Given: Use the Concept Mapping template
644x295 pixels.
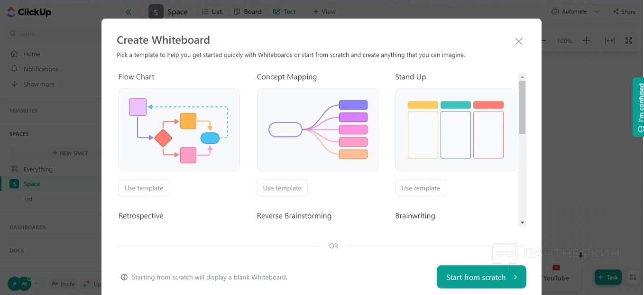Looking at the screenshot, I should [282, 188].
